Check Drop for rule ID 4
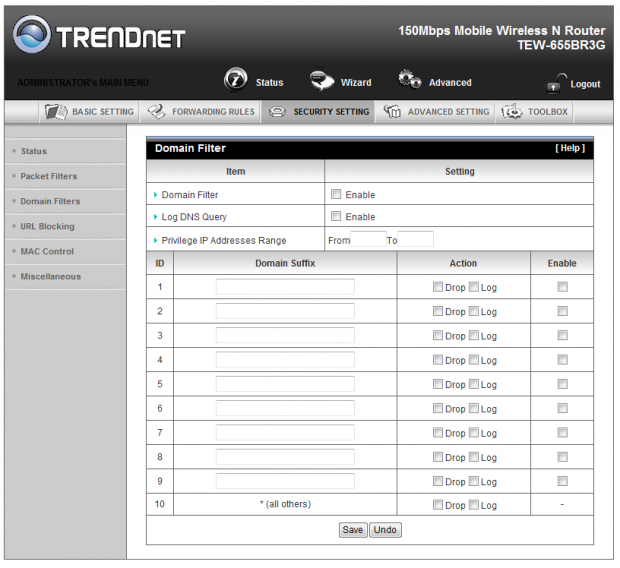The width and height of the screenshot is (620, 568). click(438, 360)
